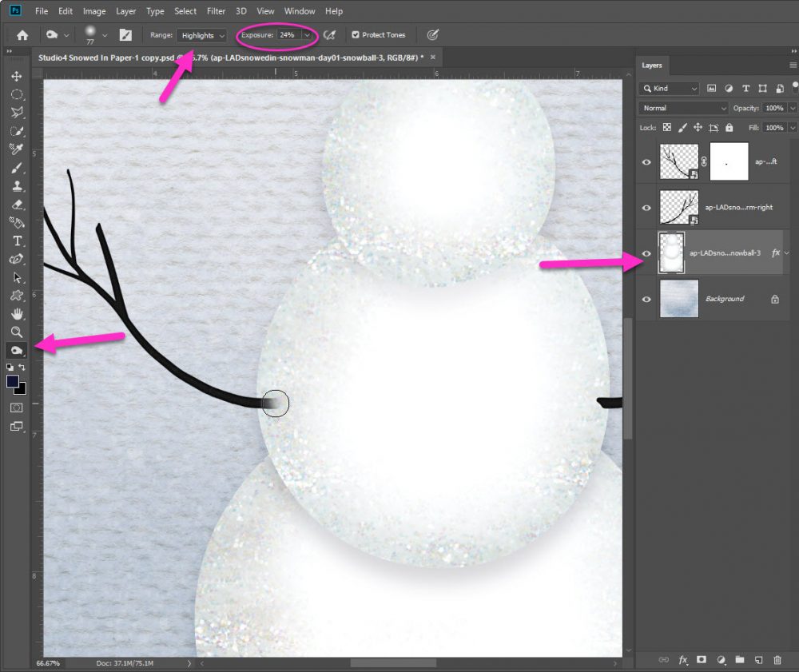Image resolution: width=799 pixels, height=672 pixels.
Task: Choose the Horizontal Type tool
Action: coord(16,241)
